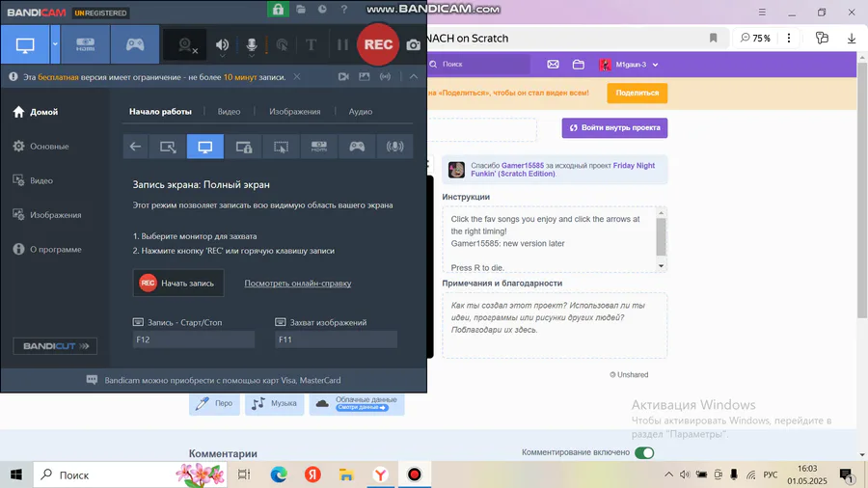Toggle speaker sound recording icon
This screenshot has width=868, height=488.
[x=222, y=45]
